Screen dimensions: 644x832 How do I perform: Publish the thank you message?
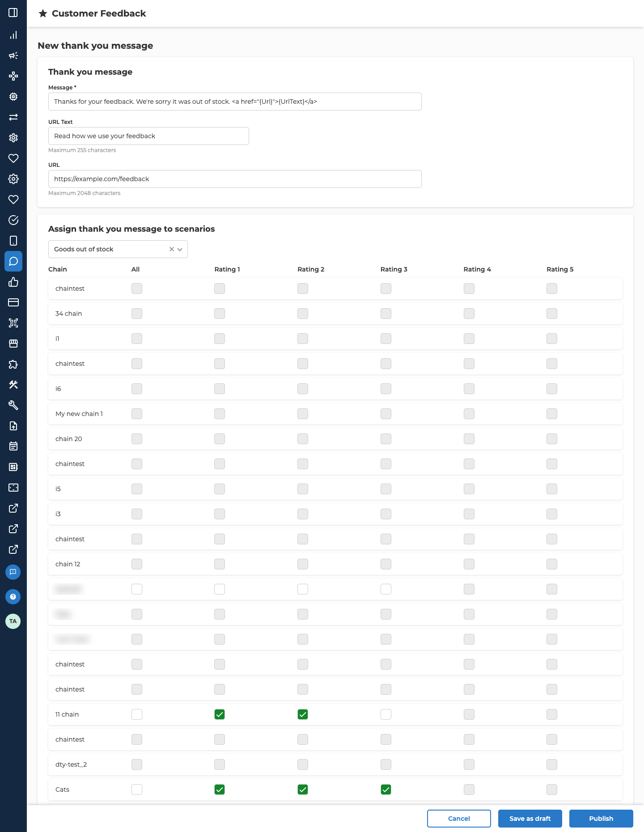tap(601, 819)
